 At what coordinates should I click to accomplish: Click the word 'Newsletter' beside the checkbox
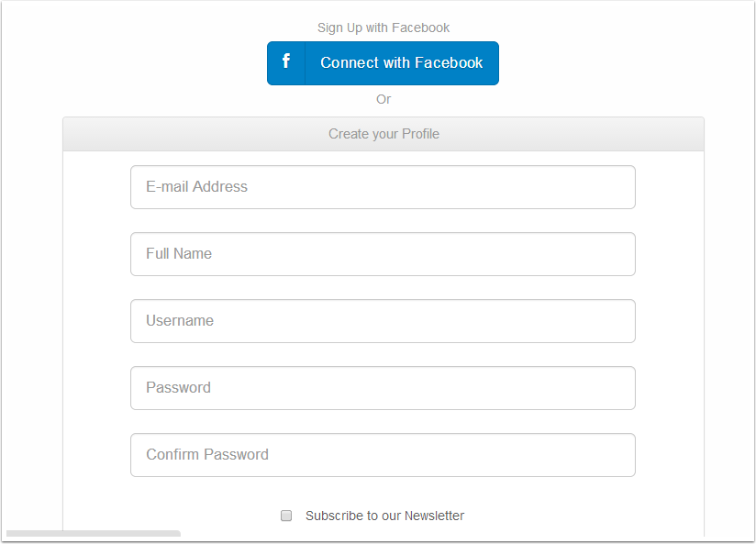pos(434,516)
